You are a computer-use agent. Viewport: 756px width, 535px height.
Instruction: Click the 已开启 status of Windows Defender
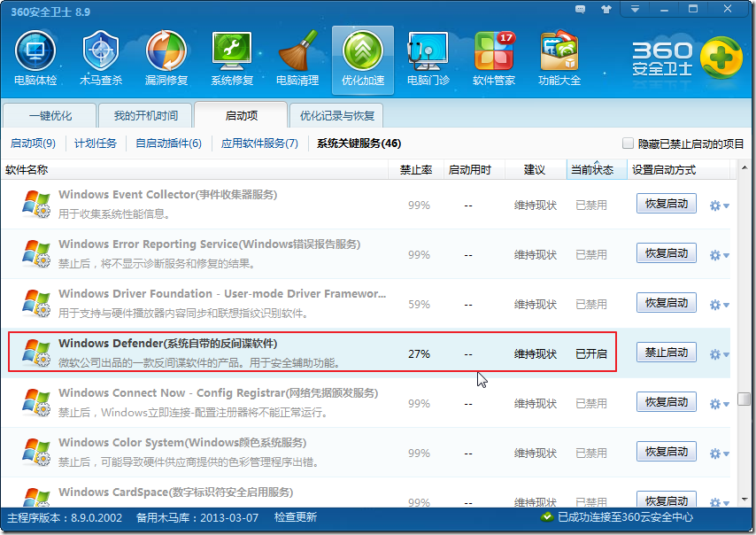[x=591, y=354]
